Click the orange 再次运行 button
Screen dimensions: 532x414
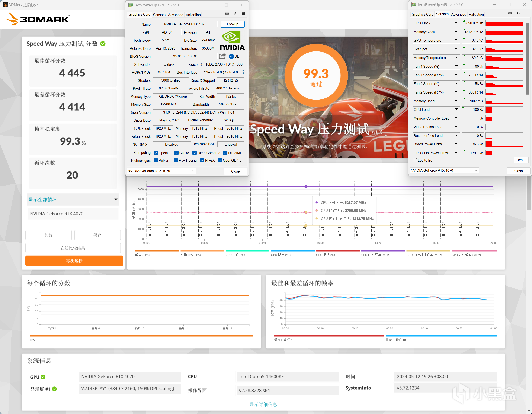point(74,261)
